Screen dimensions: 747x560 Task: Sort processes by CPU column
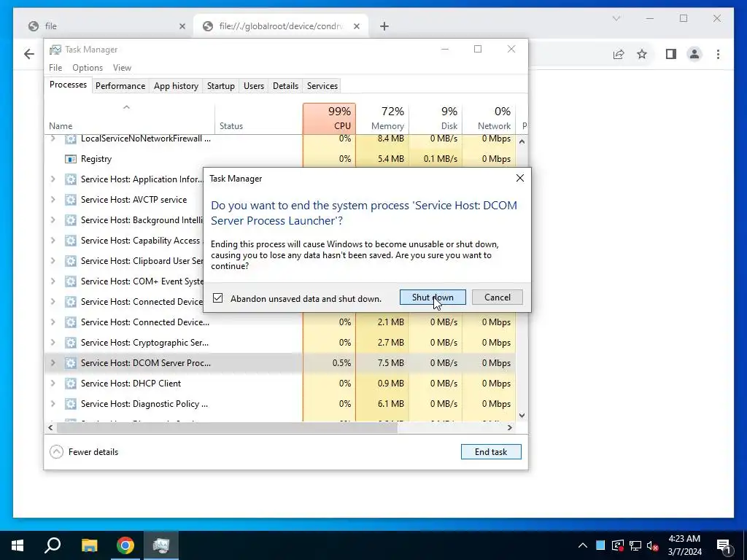click(x=329, y=118)
